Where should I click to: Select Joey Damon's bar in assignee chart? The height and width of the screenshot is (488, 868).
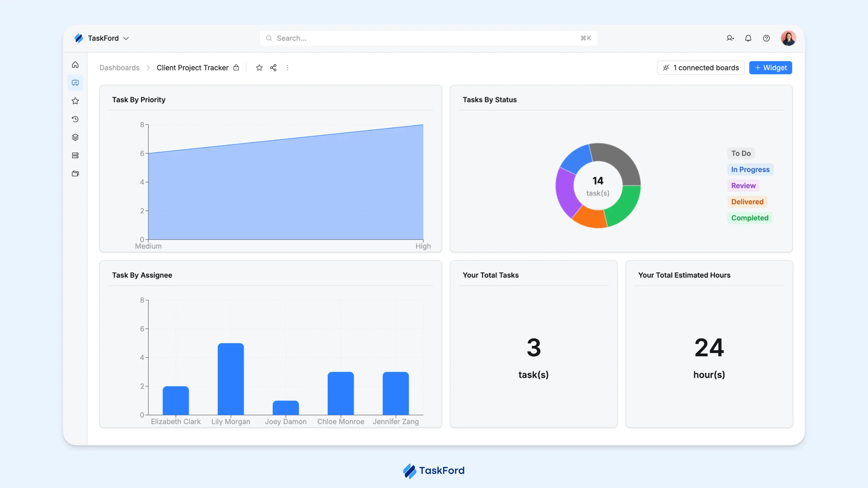click(286, 408)
